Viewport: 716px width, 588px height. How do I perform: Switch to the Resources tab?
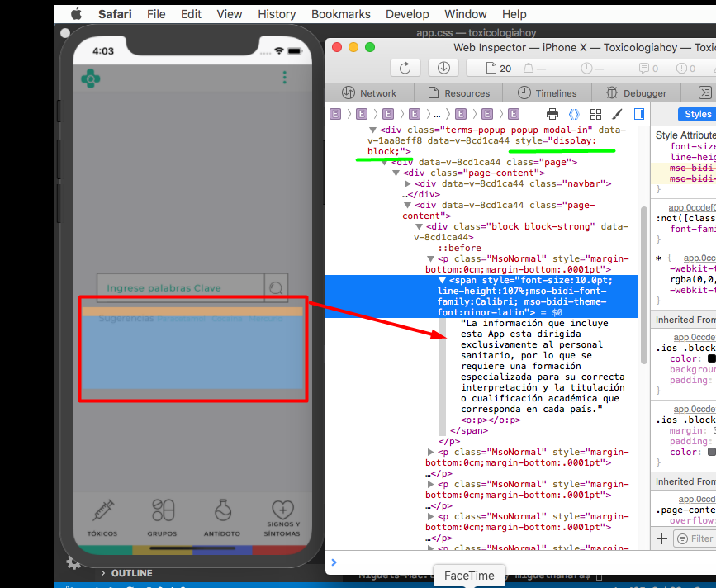coord(458,92)
